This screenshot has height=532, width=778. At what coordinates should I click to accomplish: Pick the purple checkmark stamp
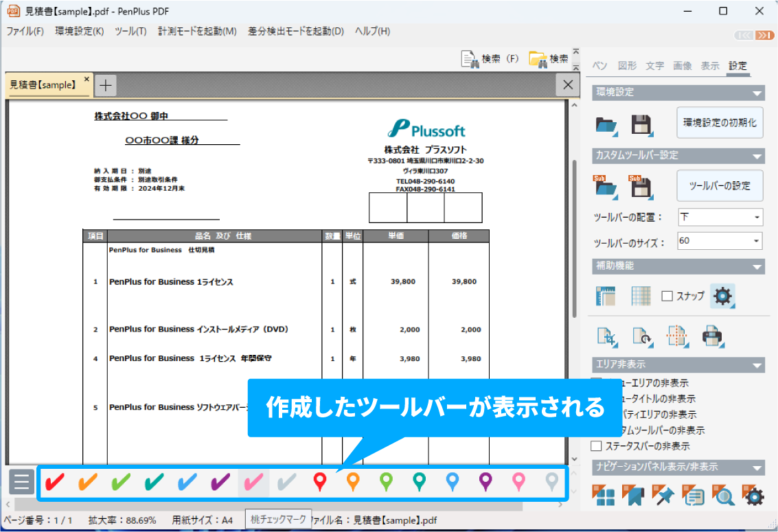[x=220, y=481]
